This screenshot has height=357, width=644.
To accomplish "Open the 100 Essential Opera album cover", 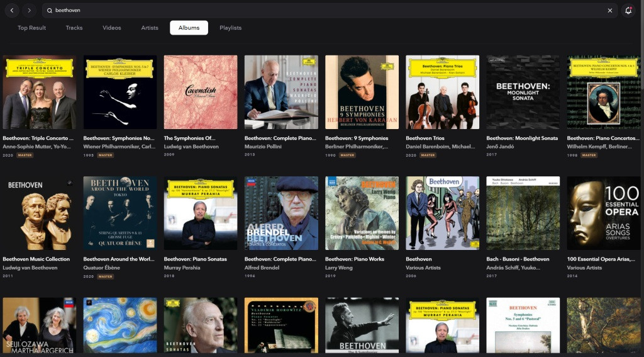I will click(603, 213).
